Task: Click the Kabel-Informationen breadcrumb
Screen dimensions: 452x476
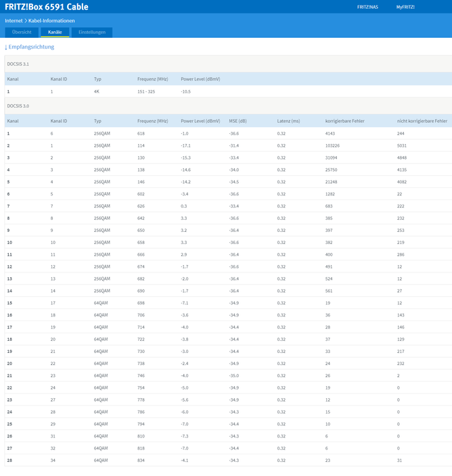Action: [x=51, y=21]
